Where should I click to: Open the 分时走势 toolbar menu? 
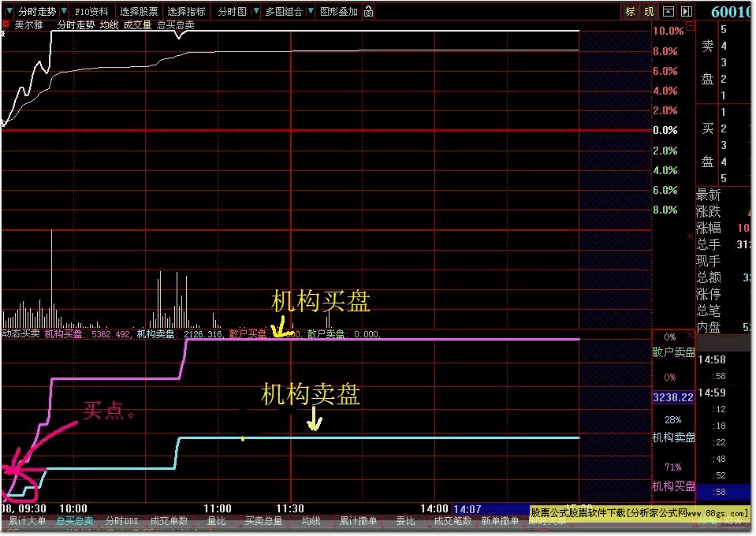click(x=37, y=12)
